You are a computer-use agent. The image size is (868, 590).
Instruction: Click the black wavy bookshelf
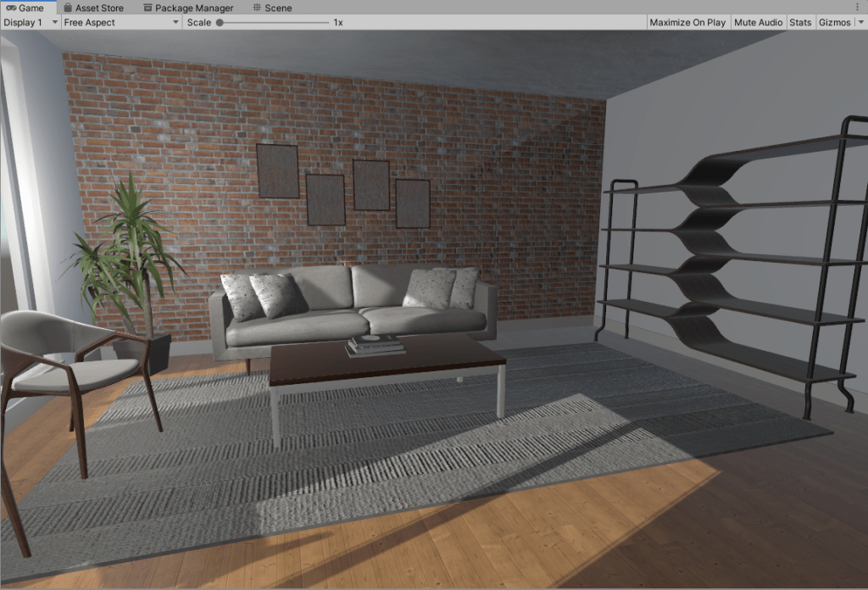coord(729,263)
